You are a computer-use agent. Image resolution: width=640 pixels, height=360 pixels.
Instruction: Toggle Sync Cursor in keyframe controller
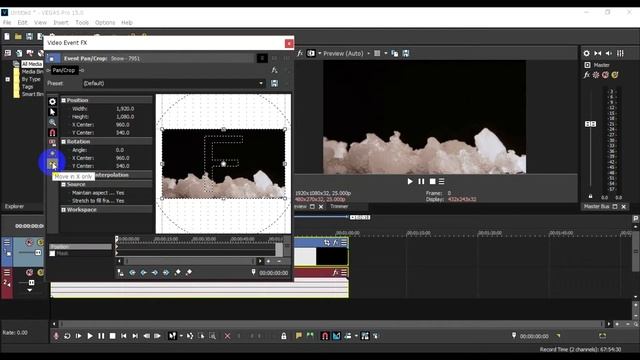coord(120,272)
